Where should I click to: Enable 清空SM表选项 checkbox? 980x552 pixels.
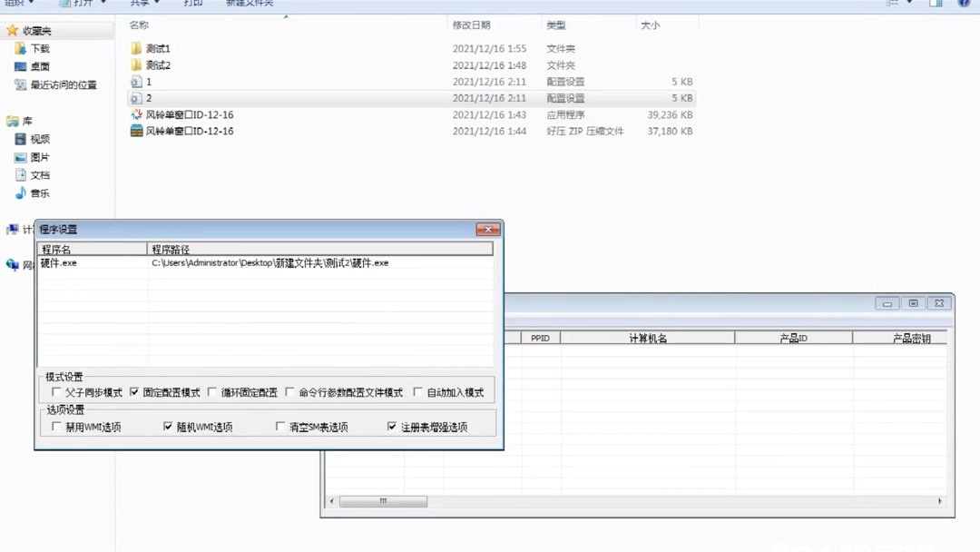281,426
